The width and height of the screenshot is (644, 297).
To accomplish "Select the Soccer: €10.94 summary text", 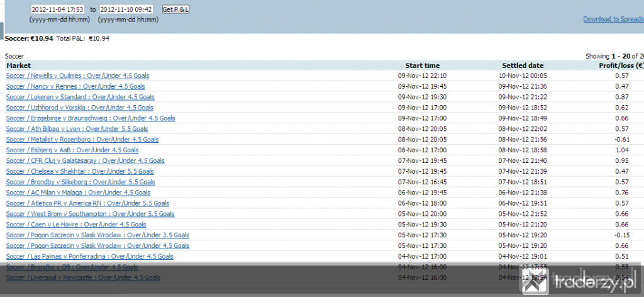I will (29, 38).
